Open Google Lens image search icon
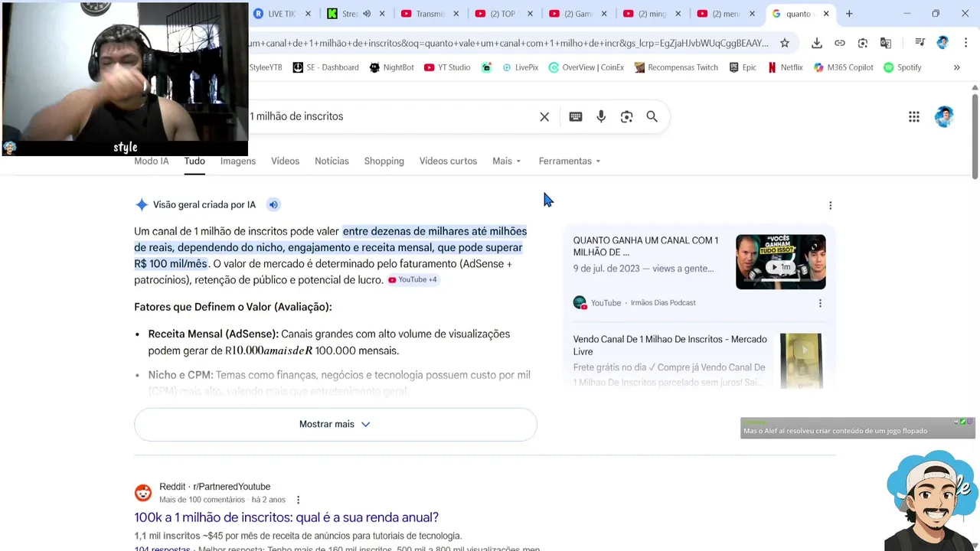The image size is (980, 551). pos(626,116)
